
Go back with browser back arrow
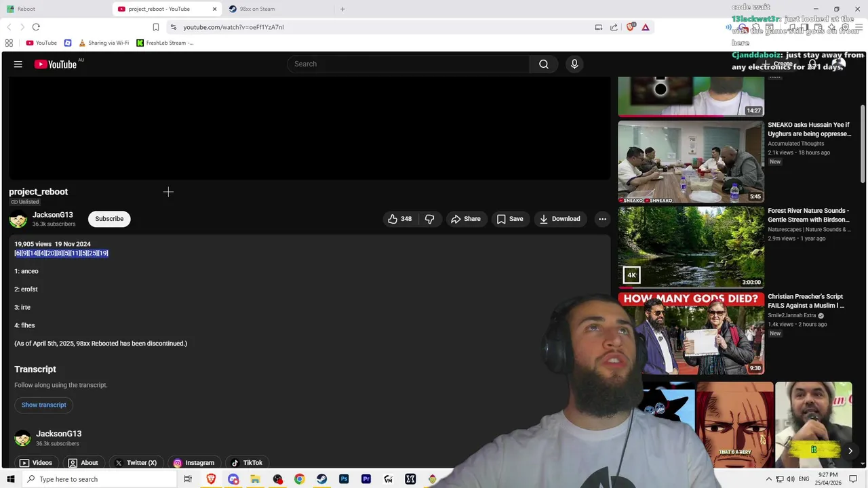coord(9,27)
